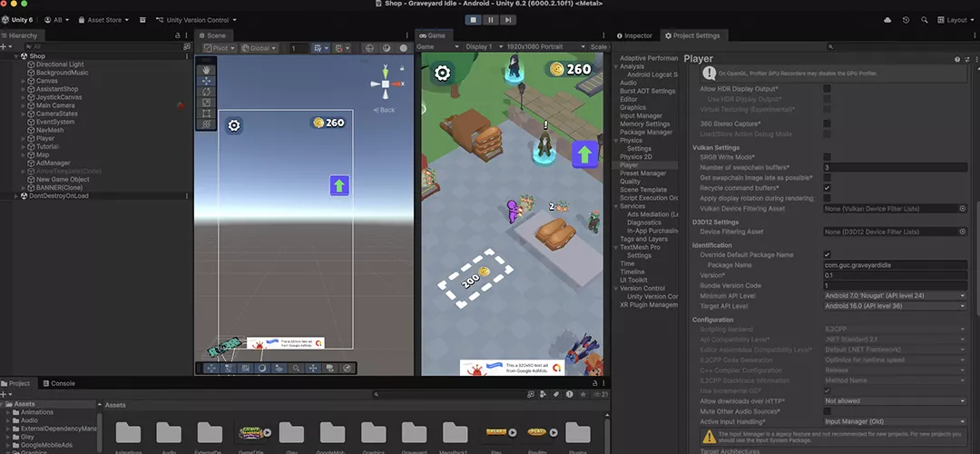Click the Package Name input field

coord(895,265)
